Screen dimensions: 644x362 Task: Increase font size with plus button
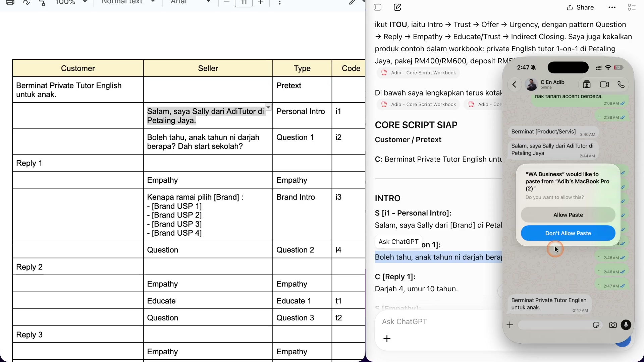[x=261, y=2]
